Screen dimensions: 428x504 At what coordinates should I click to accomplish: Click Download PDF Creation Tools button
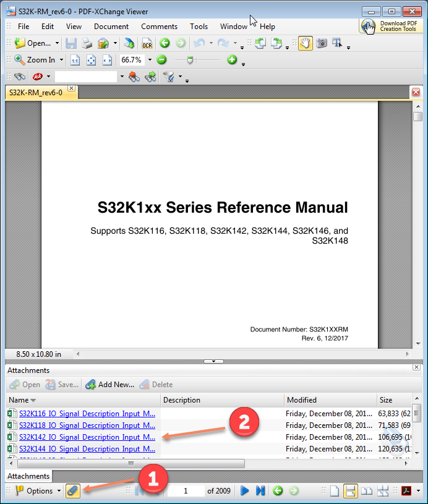click(x=390, y=26)
